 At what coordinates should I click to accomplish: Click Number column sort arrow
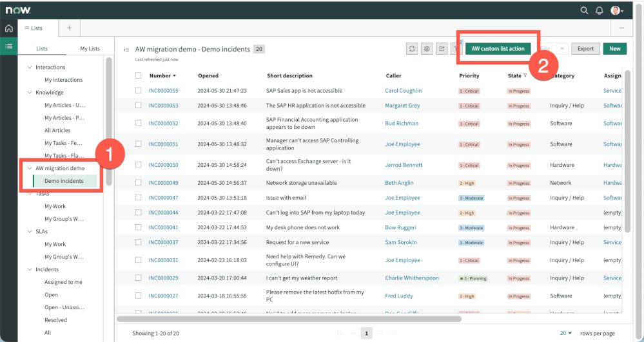coord(174,76)
